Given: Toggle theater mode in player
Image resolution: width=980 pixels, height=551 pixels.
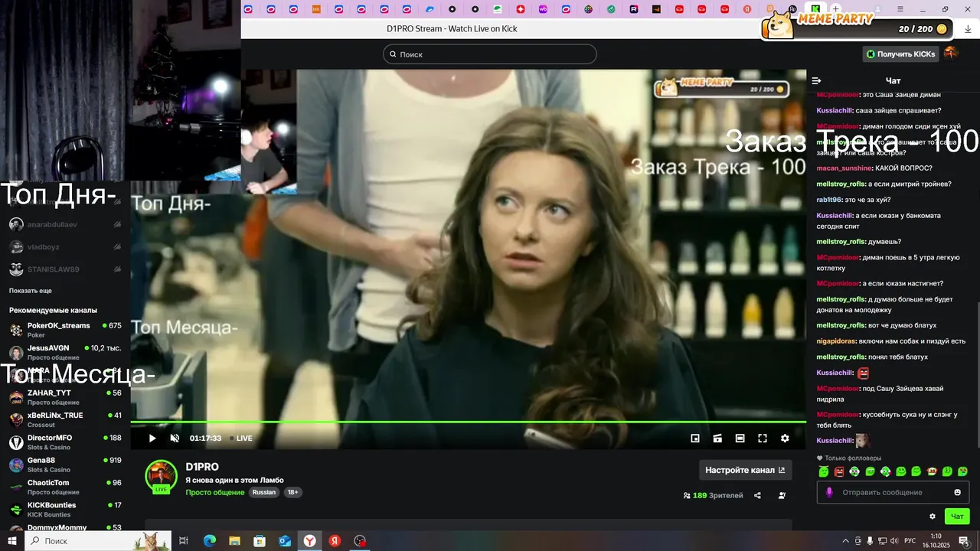Looking at the screenshot, I should point(740,439).
